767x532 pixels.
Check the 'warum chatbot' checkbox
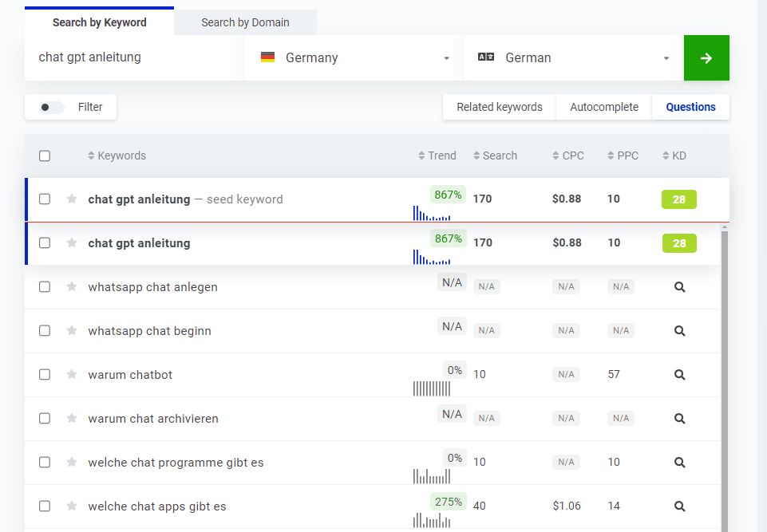click(45, 375)
